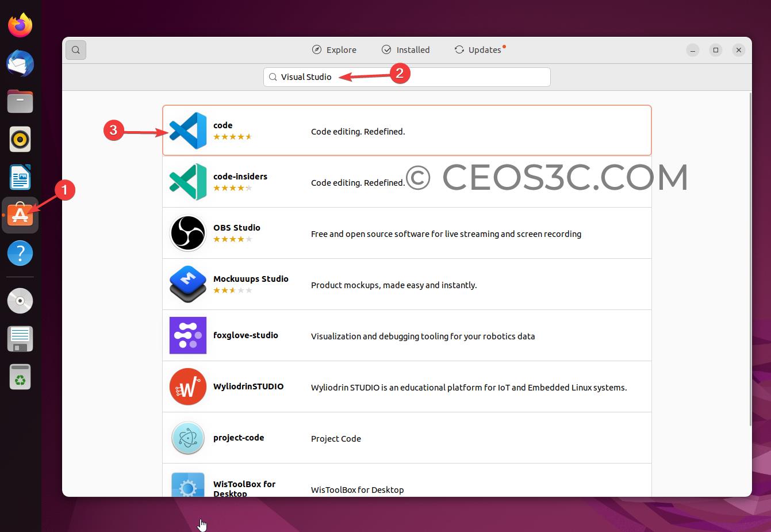771x532 pixels.
Task: Open Firefox from the dock
Action: click(20, 25)
